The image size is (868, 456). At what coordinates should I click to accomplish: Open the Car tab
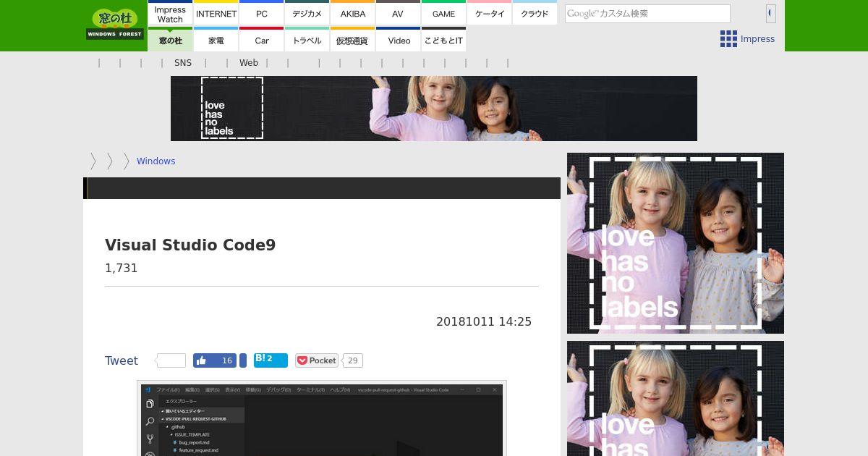pyautogui.click(x=262, y=40)
